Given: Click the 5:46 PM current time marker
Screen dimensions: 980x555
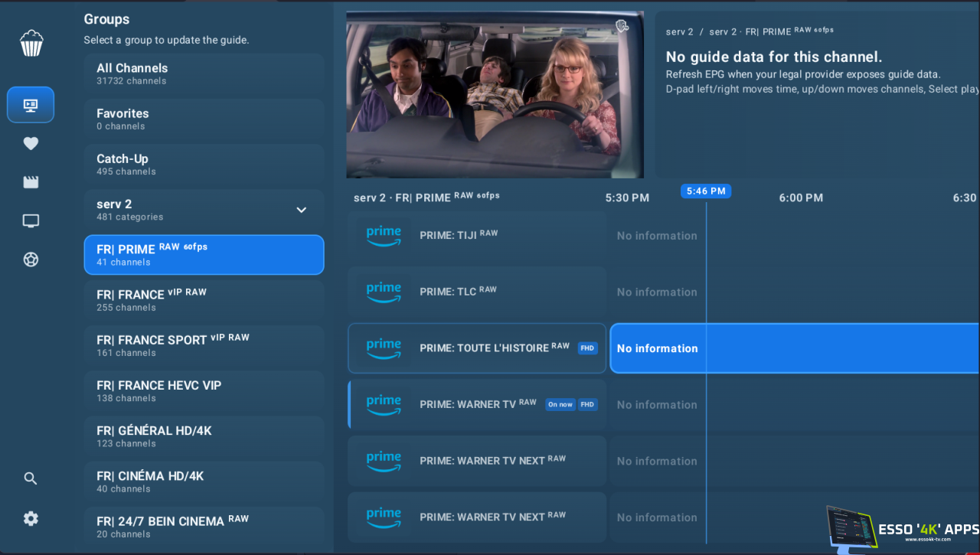Looking at the screenshot, I should 706,191.
